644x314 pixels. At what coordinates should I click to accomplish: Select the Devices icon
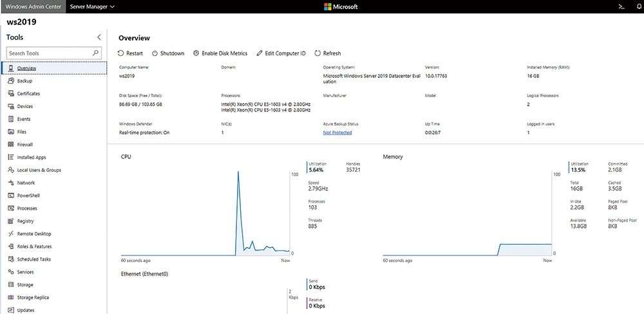pyautogui.click(x=11, y=106)
